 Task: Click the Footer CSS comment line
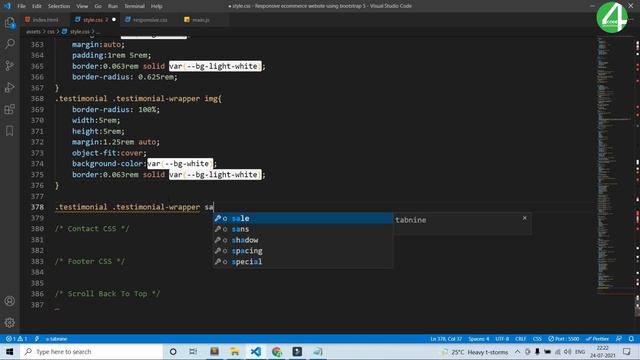coord(90,261)
